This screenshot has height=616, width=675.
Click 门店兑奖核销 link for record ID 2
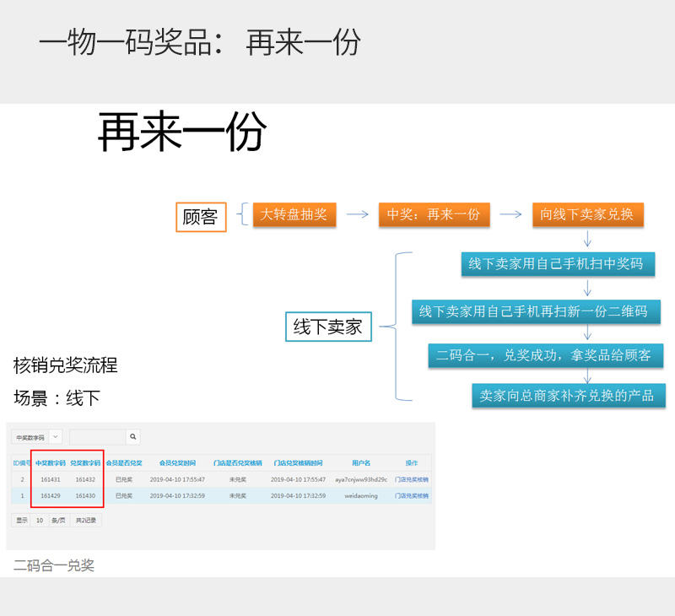[x=412, y=479]
